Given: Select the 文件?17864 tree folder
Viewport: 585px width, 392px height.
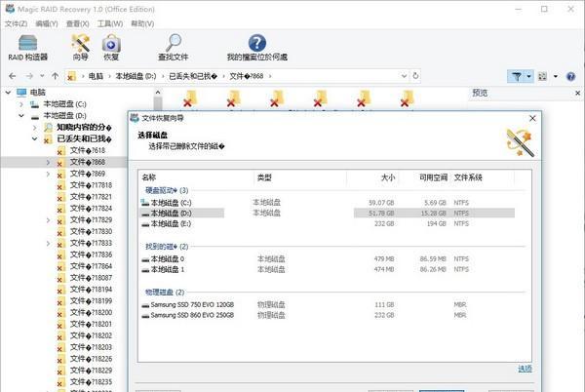Looking at the screenshot, I should click(x=91, y=266).
